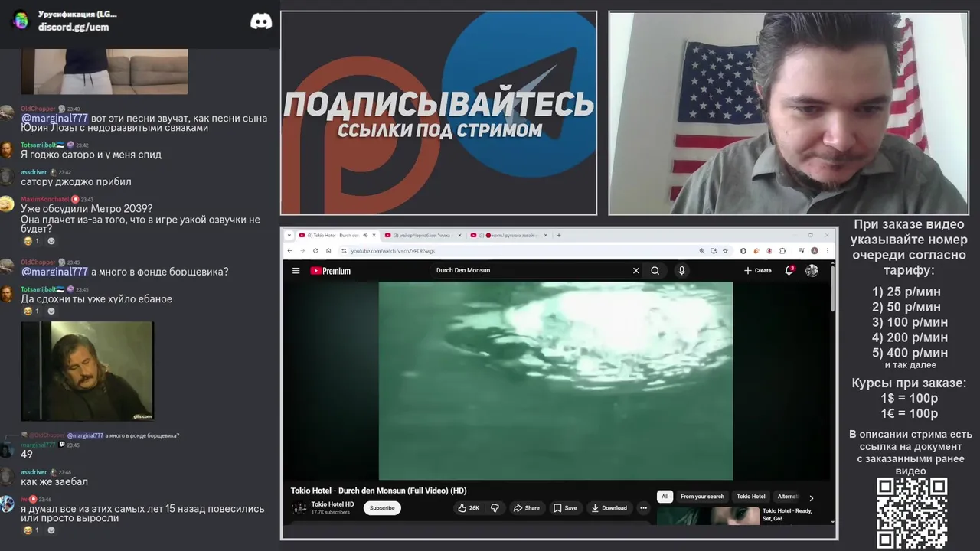Toggle reaction on the Метро 2039 message
Image resolution: width=980 pixels, height=551 pixels.
coord(31,241)
